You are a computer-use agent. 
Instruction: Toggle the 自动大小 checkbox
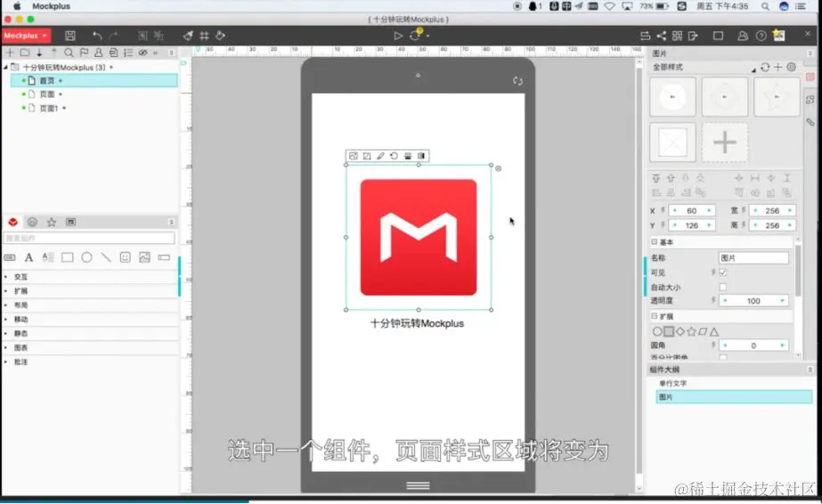pyautogui.click(x=723, y=287)
